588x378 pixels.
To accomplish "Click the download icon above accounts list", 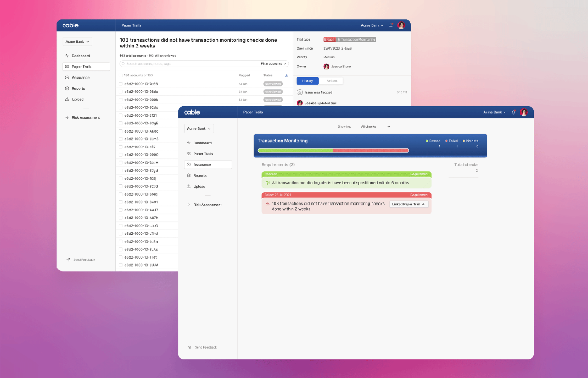I will 286,76.
